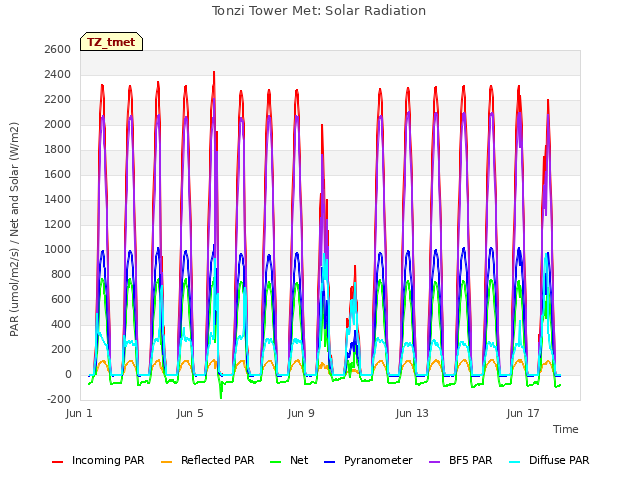Click the 2600 y-axis tick label
The height and width of the screenshot is (480, 640).
click(x=58, y=49)
